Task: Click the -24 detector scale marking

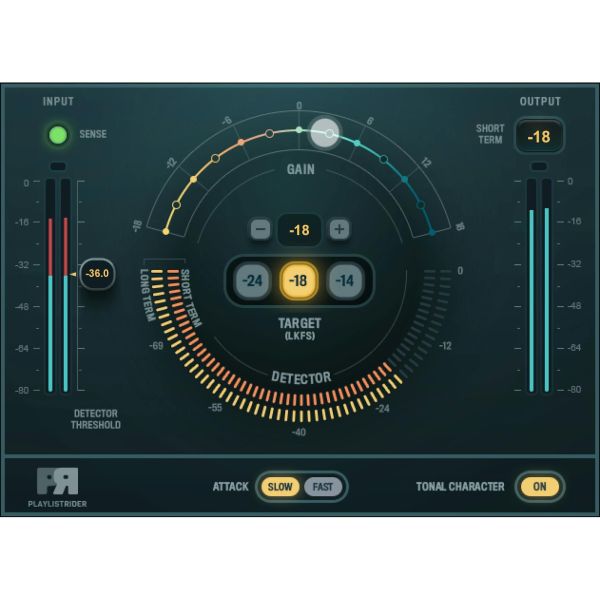Action: [382, 409]
